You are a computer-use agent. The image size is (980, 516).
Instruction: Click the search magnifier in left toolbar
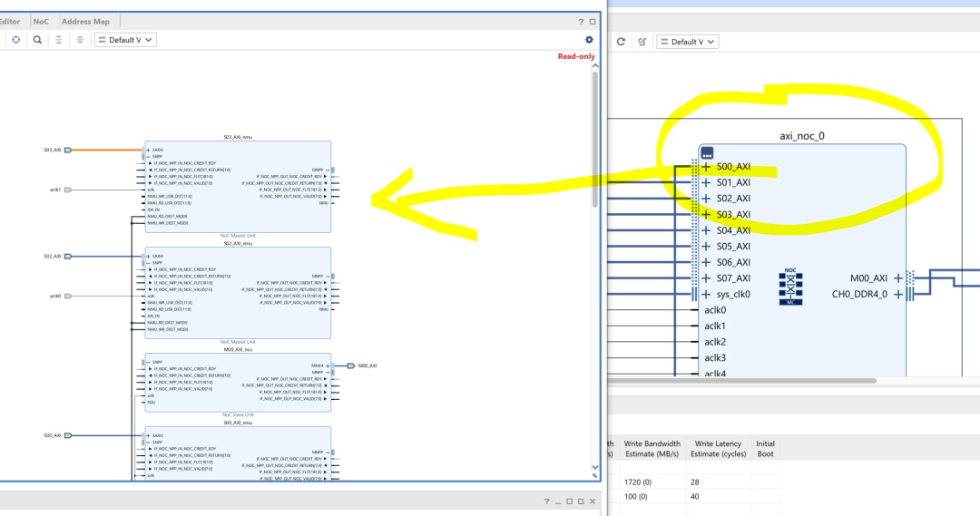(37, 40)
